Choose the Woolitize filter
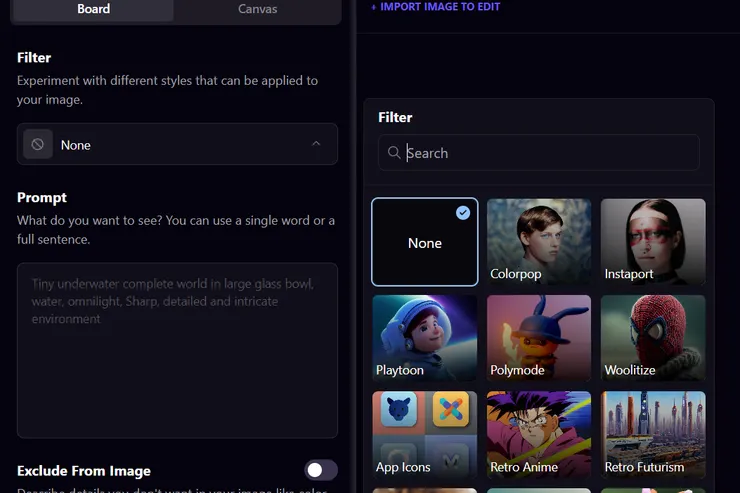 pyautogui.click(x=653, y=338)
